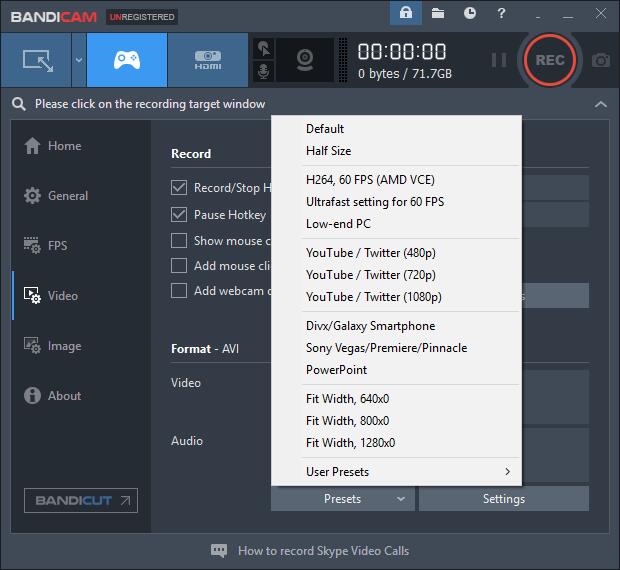The width and height of the screenshot is (620, 570).
Task: Enable the Add webcam overlay checkbox
Action: tap(179, 291)
